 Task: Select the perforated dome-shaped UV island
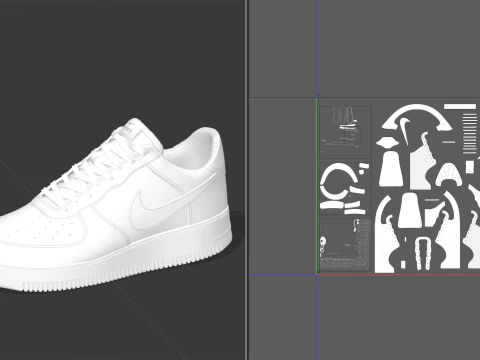[448, 175]
